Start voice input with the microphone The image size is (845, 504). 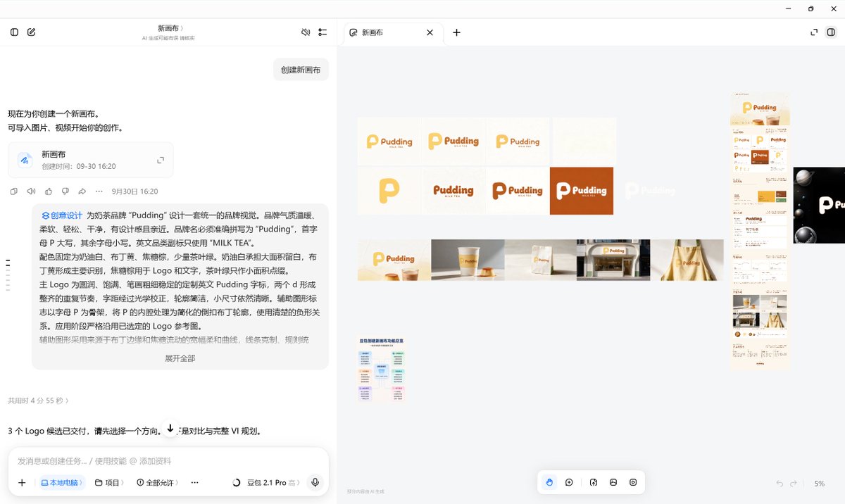(x=315, y=483)
